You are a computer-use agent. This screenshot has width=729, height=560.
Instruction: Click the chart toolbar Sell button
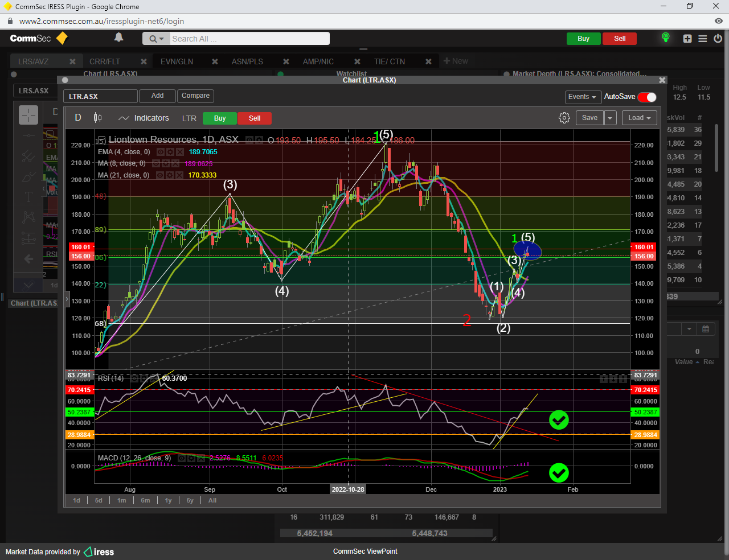(x=255, y=118)
